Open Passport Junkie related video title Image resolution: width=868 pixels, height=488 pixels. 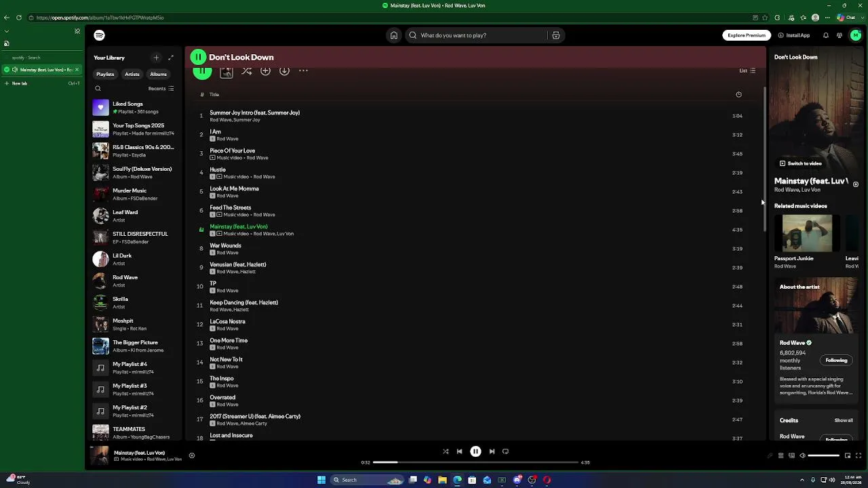coord(793,258)
